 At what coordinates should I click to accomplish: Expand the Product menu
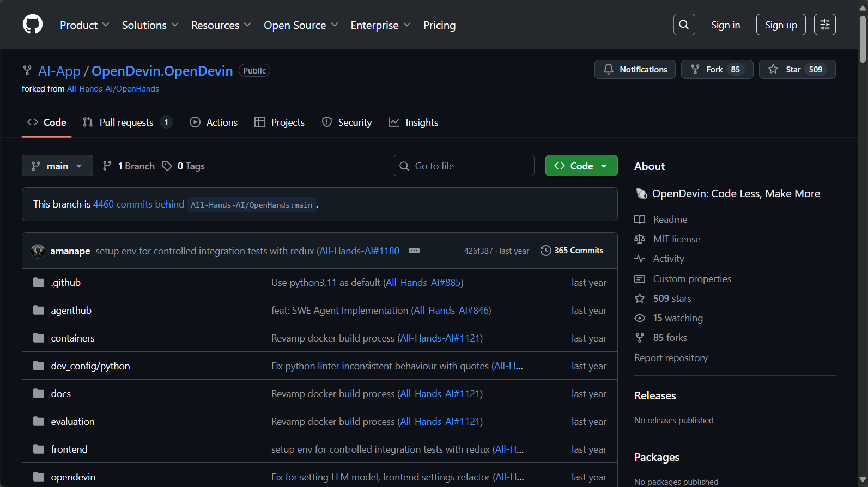point(84,25)
